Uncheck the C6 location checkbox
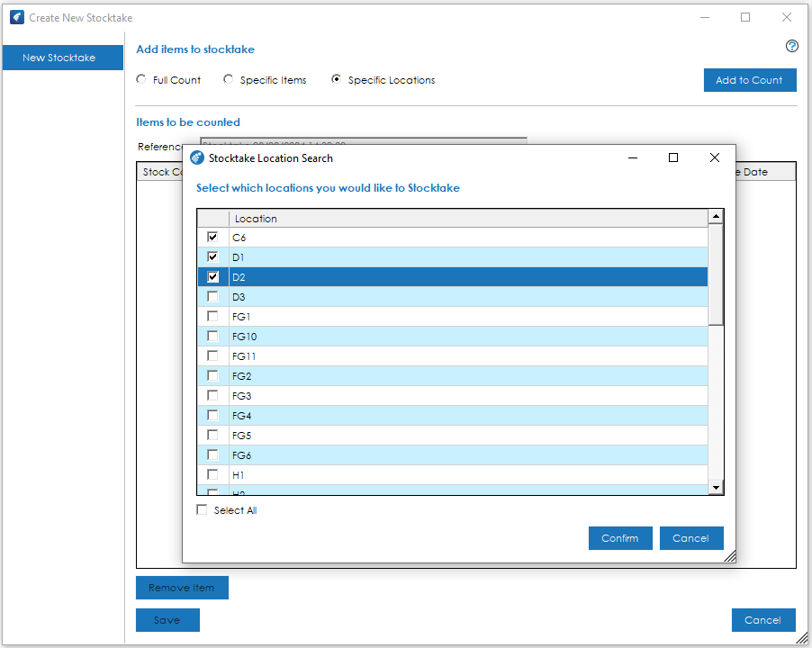The image size is (812, 648). [x=212, y=237]
